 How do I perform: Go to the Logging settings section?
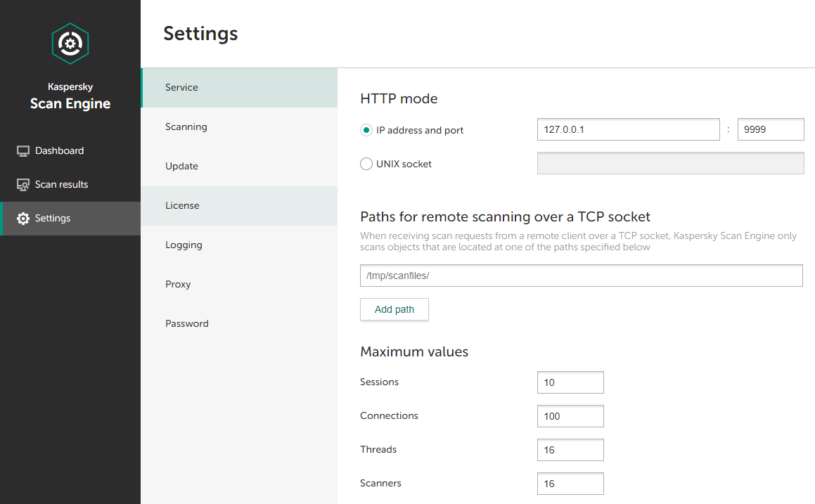(184, 245)
